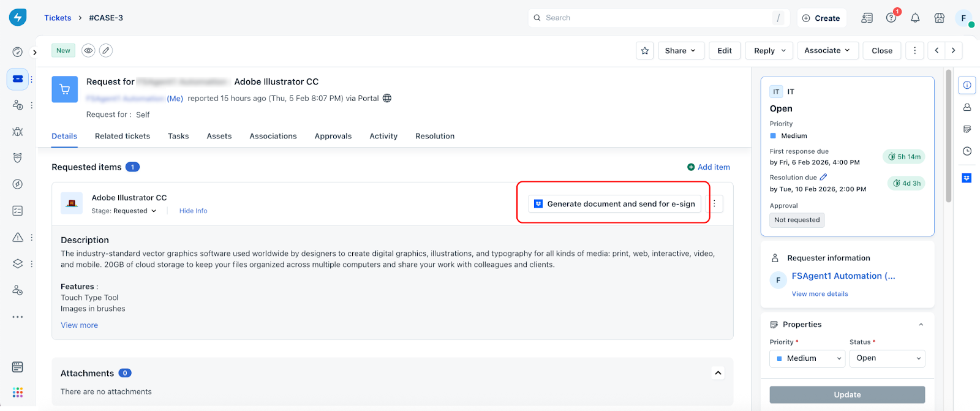Open the Priority Medium dropdown
Screen dimensions: 980x411
pyautogui.click(x=807, y=358)
